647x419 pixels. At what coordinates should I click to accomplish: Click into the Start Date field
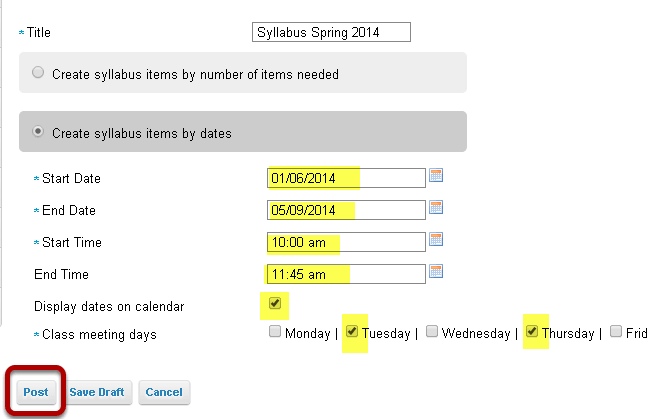click(346, 178)
